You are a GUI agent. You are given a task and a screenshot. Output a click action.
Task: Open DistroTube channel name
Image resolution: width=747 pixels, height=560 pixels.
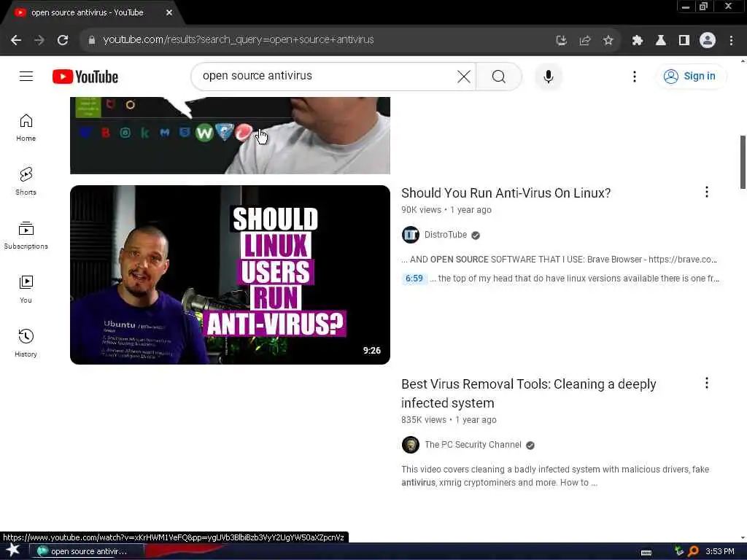[446, 235]
